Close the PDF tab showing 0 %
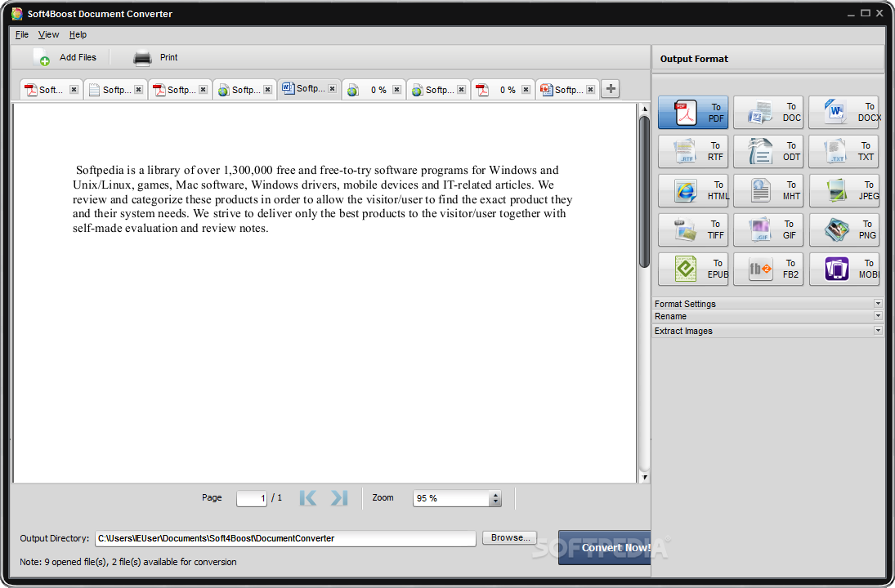 pos(526,90)
